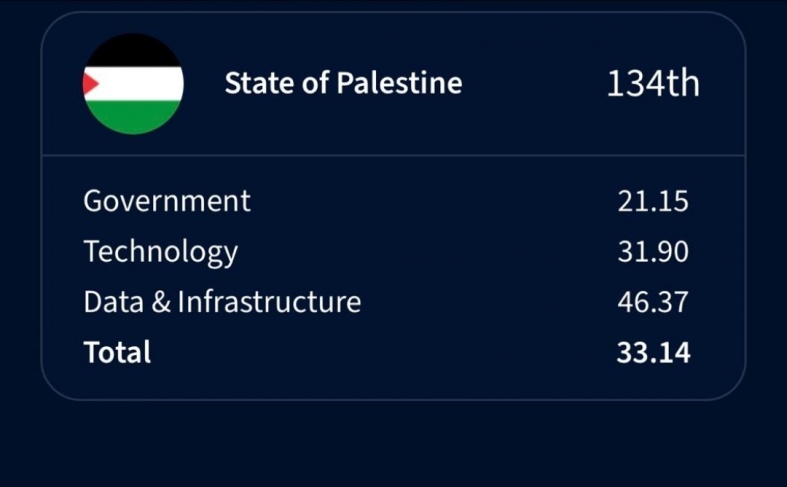Click the empty background below the card

[393, 445]
